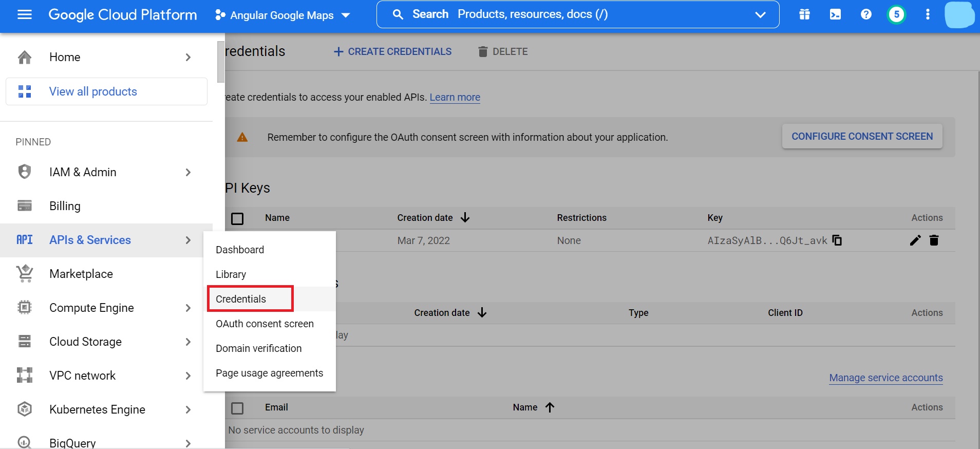Screen dimensions: 980x449
Task: Expand the search bar dropdown arrow
Action: [760, 15]
